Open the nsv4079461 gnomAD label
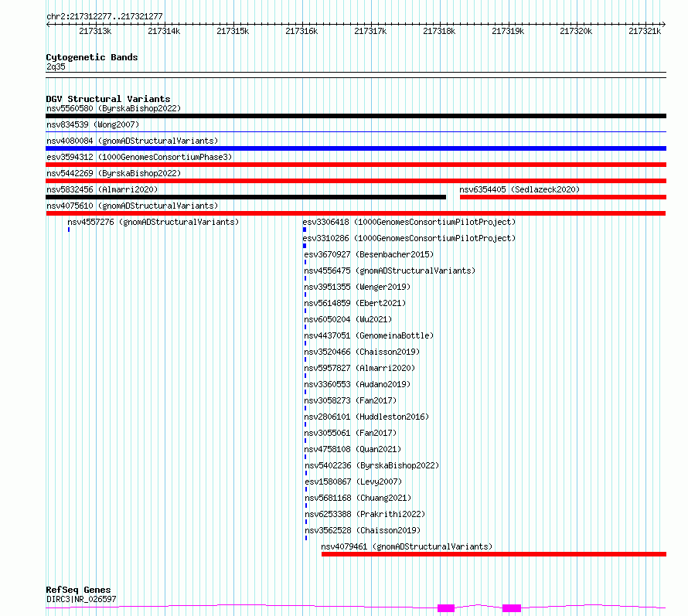 (x=407, y=546)
